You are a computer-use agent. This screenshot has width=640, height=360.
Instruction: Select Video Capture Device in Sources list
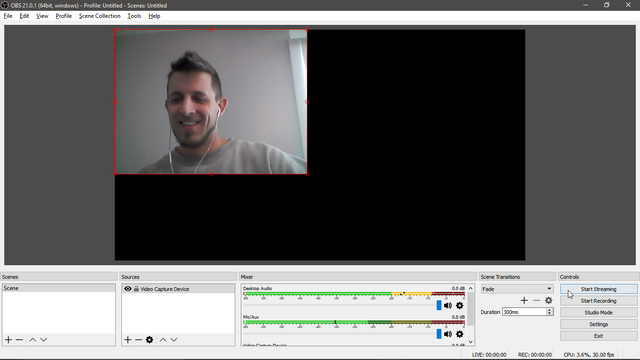pyautogui.click(x=178, y=289)
